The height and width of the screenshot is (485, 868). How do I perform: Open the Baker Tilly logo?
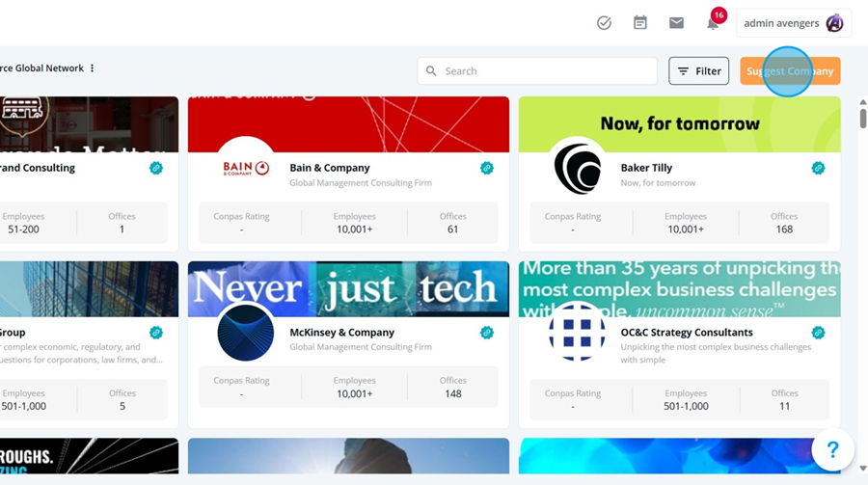click(578, 168)
